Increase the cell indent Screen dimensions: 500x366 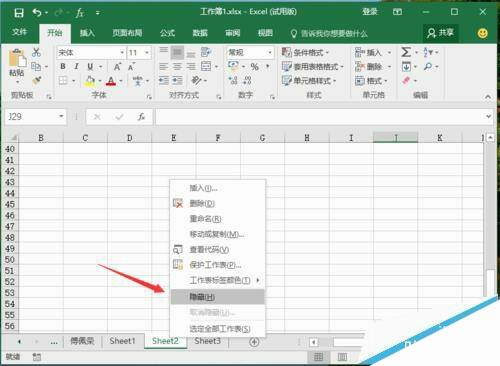177,80
